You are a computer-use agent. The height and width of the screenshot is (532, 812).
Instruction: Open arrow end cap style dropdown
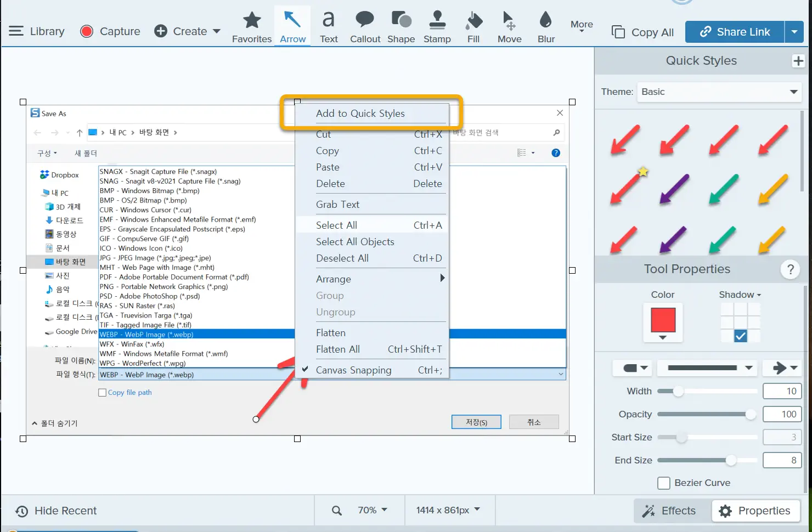tap(782, 368)
